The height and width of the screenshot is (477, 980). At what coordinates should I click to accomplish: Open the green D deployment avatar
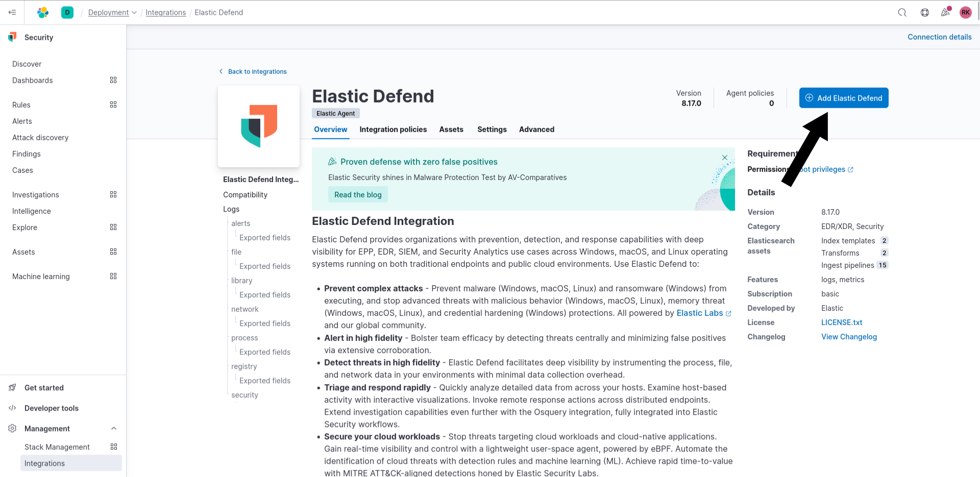pyautogui.click(x=67, y=12)
